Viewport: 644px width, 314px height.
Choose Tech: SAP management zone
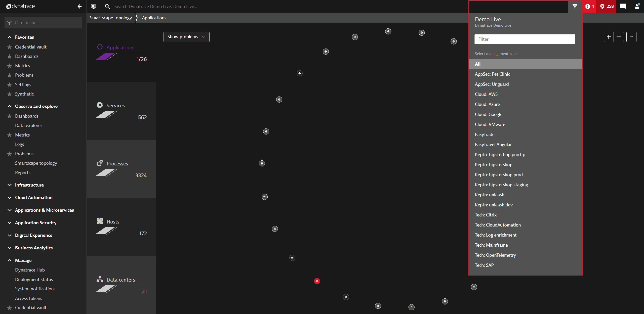pyautogui.click(x=526, y=265)
